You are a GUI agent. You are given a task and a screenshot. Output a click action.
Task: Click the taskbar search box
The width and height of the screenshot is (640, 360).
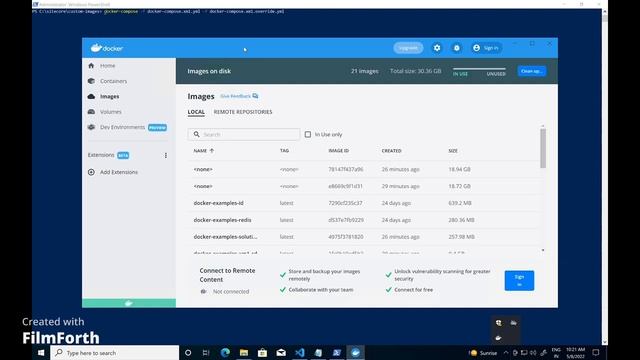click(x=115, y=353)
